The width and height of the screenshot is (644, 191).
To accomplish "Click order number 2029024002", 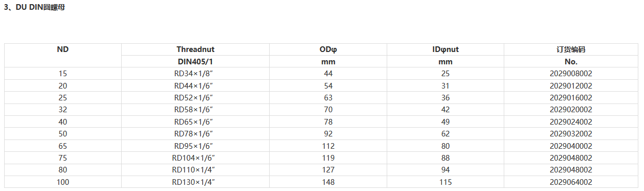I will (x=571, y=121).
